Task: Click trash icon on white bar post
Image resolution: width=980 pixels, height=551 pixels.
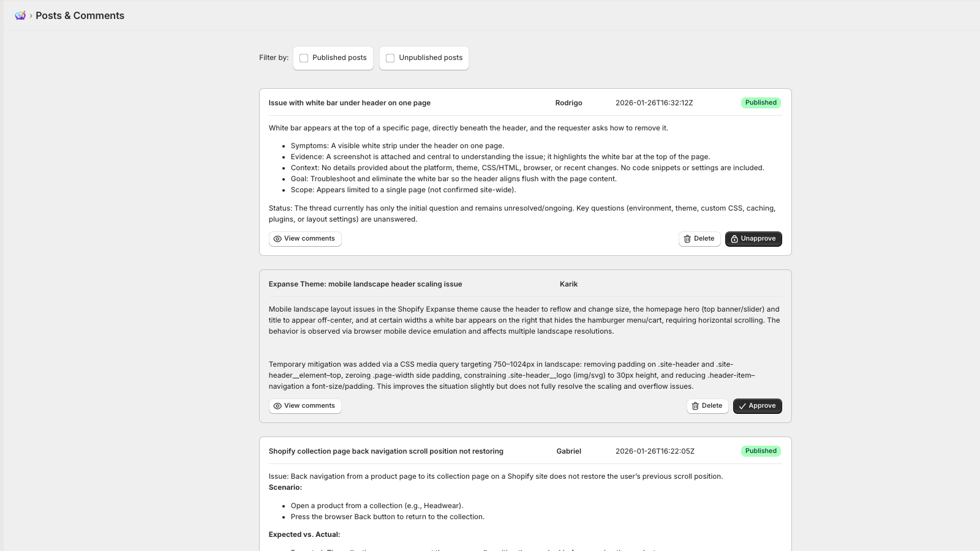Action: point(687,239)
